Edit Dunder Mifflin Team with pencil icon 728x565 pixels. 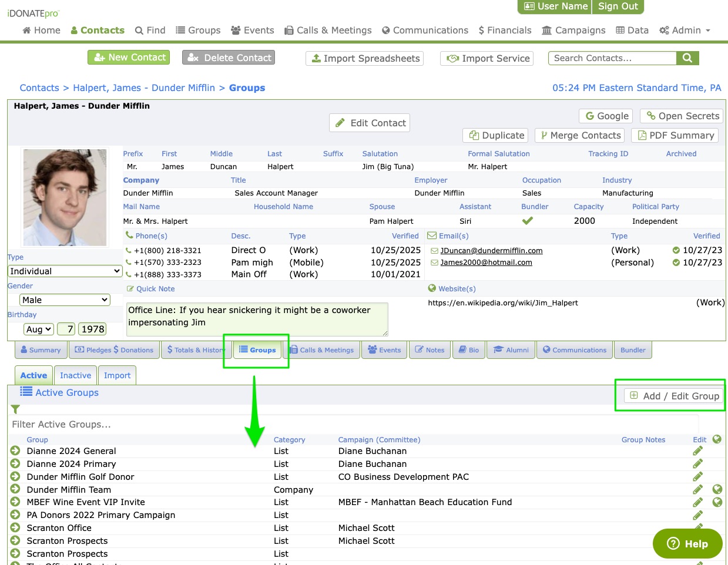coord(698,489)
